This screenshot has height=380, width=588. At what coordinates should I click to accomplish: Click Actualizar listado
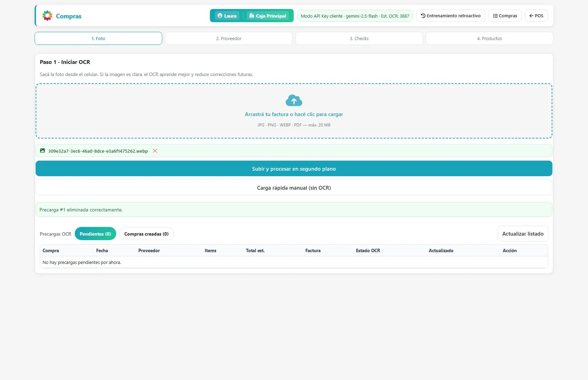pos(523,234)
